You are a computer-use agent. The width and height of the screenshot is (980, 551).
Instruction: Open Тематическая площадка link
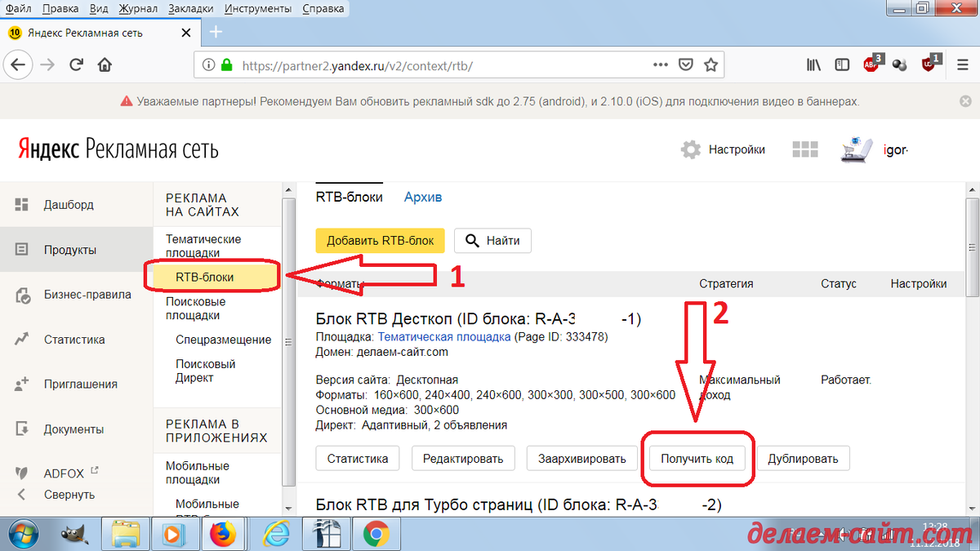point(444,336)
